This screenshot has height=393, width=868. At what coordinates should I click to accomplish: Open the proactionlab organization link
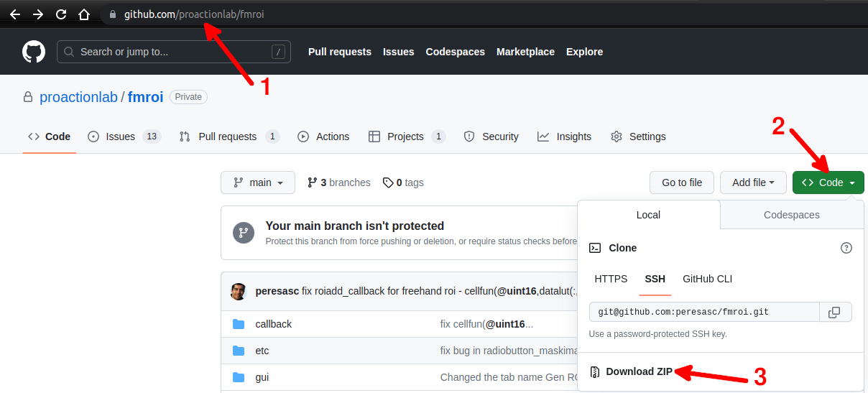tap(78, 97)
